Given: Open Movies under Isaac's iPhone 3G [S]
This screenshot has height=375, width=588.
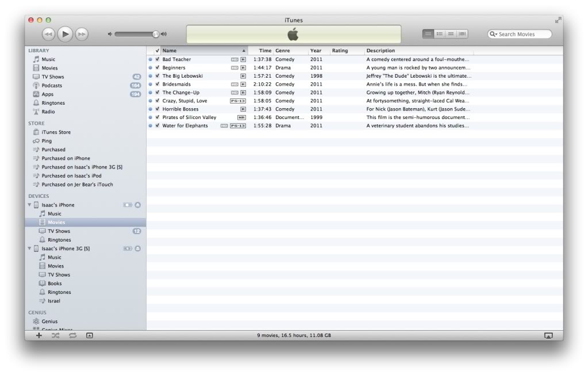Looking at the screenshot, I should 56,266.
